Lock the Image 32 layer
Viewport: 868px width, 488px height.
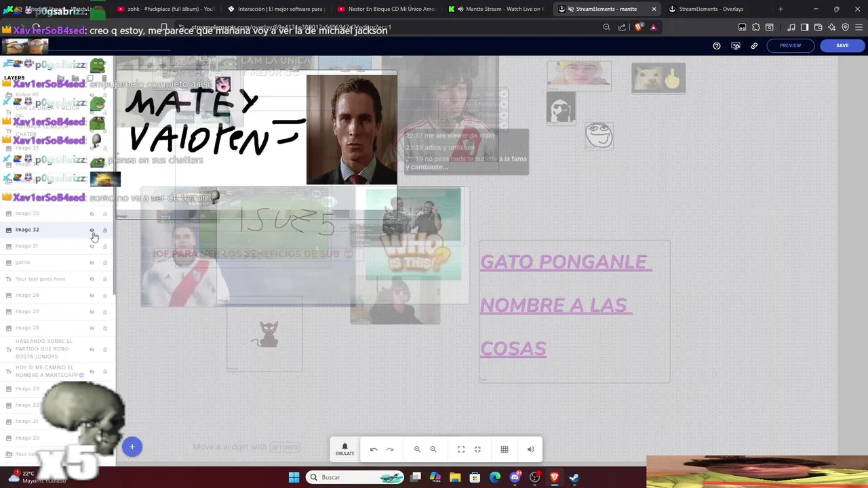pyautogui.click(x=105, y=230)
